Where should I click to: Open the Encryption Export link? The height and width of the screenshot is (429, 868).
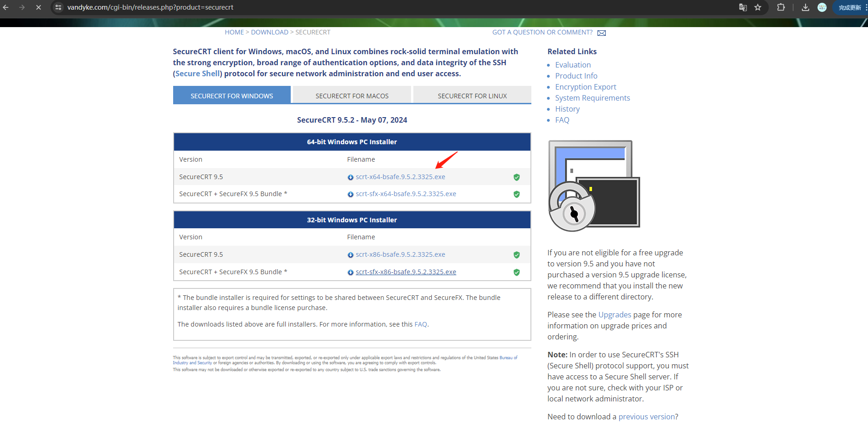586,87
